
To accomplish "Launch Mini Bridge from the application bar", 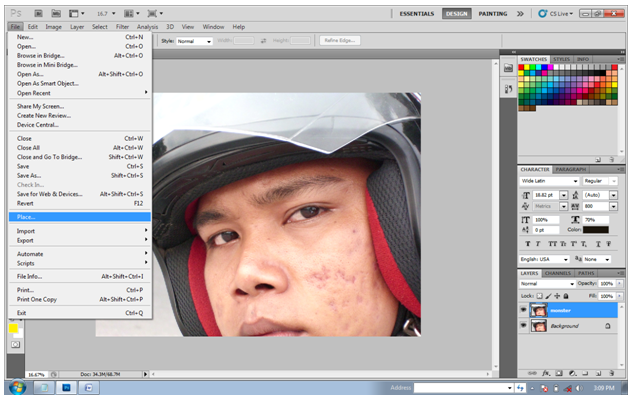I will (56, 13).
